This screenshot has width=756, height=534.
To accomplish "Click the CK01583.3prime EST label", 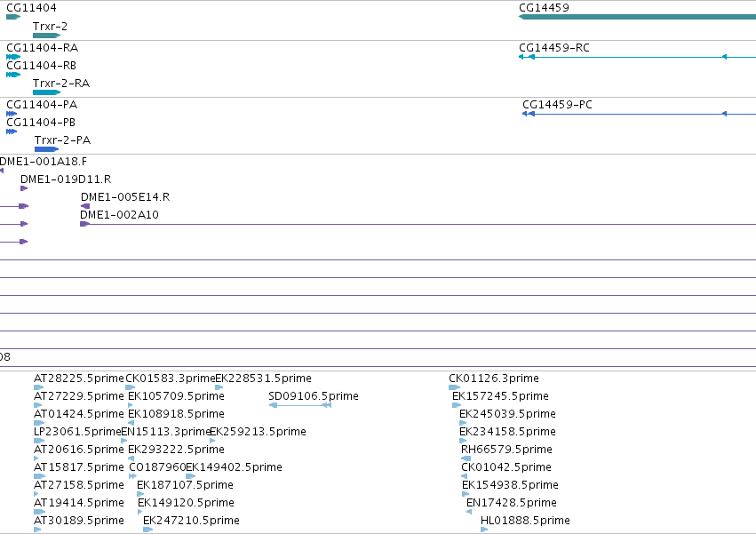I will pos(171,379).
